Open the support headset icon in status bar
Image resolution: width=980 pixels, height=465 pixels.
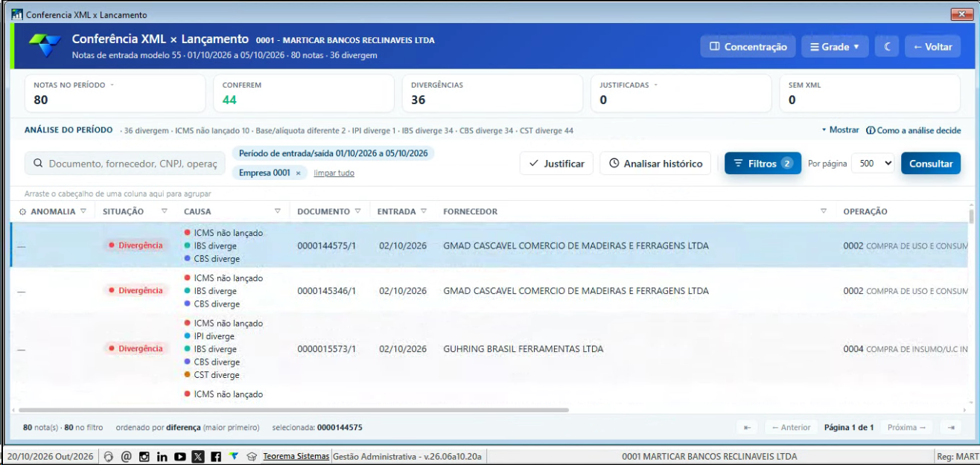click(109, 456)
